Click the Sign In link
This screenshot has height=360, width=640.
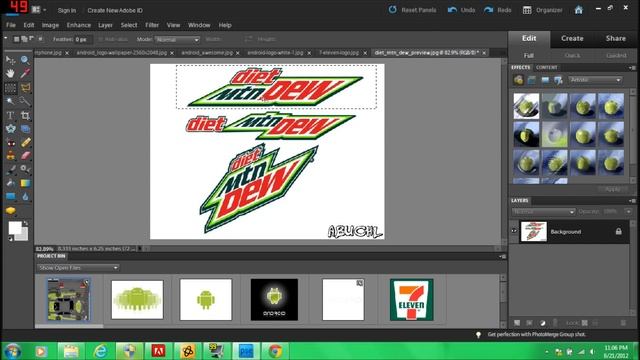(x=67, y=10)
